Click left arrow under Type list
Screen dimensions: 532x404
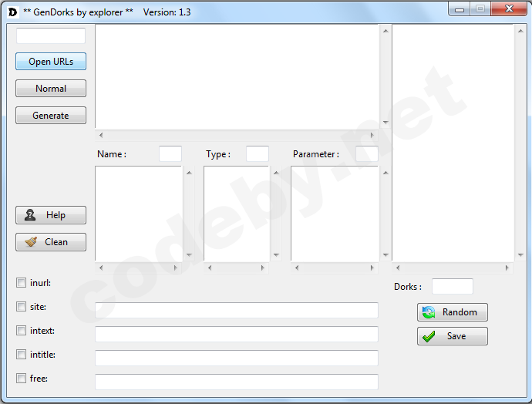(x=210, y=268)
